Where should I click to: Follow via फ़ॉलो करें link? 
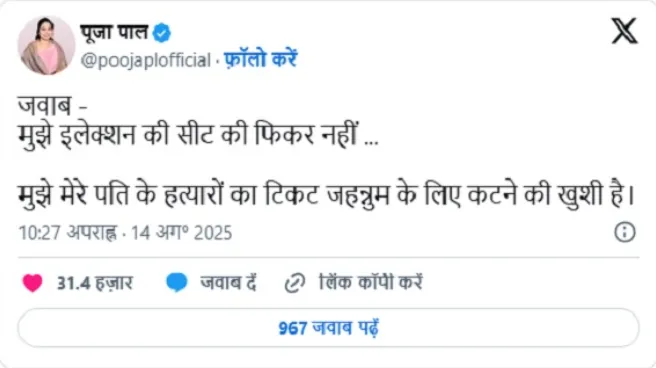tap(260, 59)
